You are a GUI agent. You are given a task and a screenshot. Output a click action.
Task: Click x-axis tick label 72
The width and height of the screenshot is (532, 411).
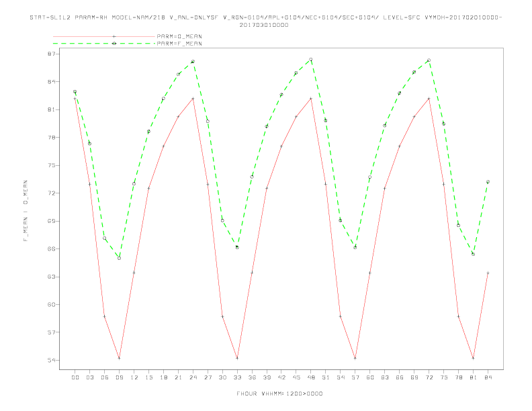(429, 377)
